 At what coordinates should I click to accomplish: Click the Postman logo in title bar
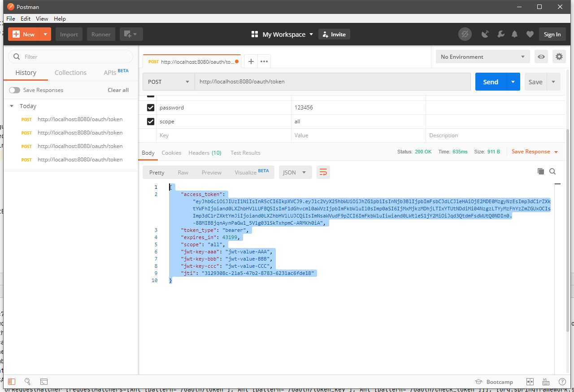point(10,7)
